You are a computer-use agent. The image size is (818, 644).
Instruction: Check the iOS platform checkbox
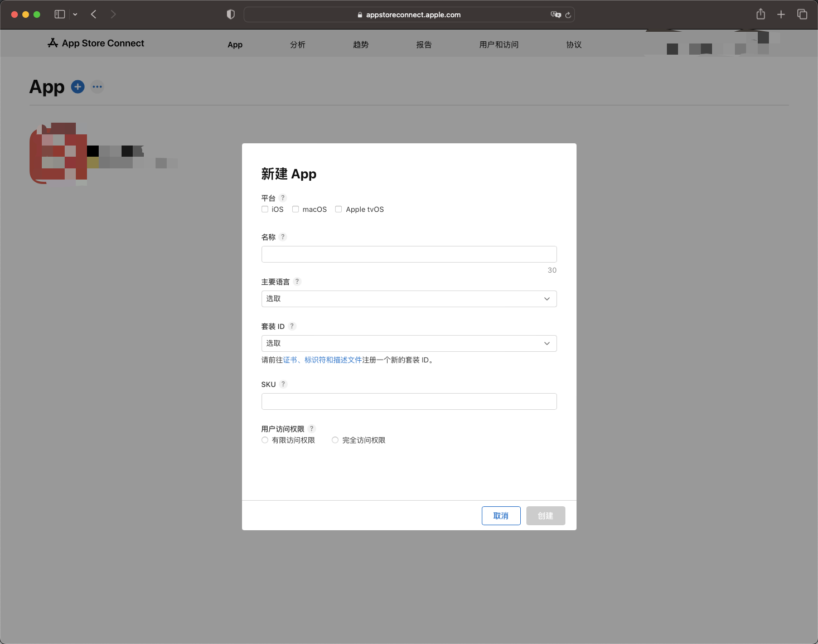[265, 210]
